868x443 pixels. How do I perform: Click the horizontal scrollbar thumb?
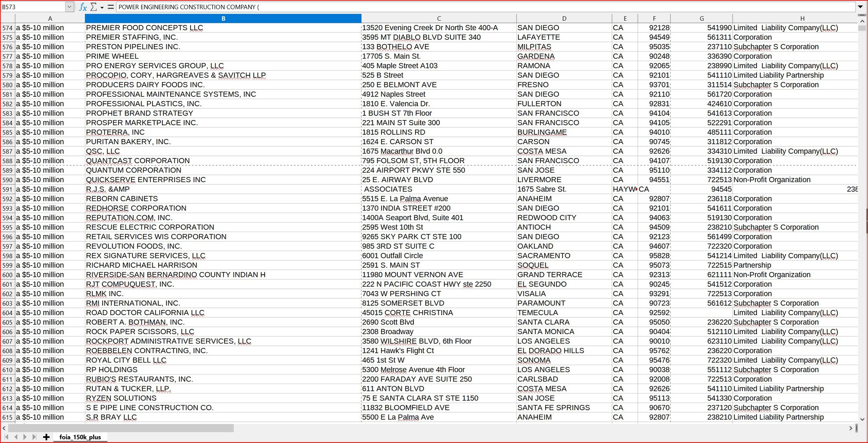pyautogui.click(x=121, y=428)
